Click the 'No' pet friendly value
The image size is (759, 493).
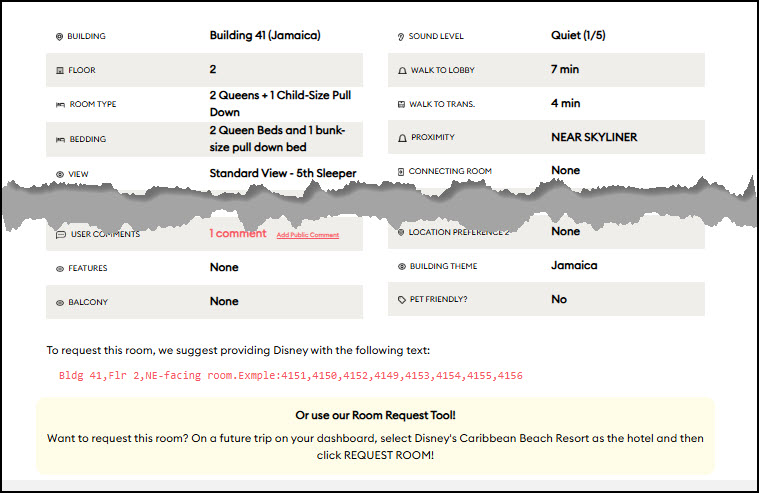click(559, 299)
